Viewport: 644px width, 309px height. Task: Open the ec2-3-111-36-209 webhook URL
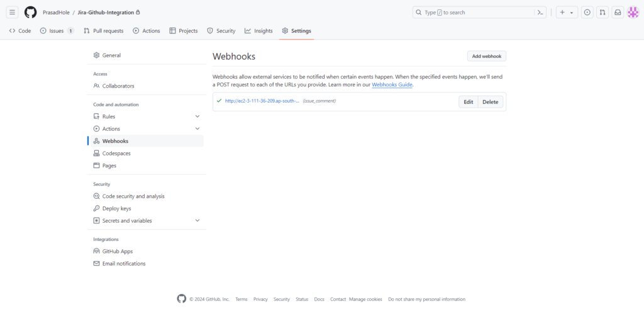262,101
